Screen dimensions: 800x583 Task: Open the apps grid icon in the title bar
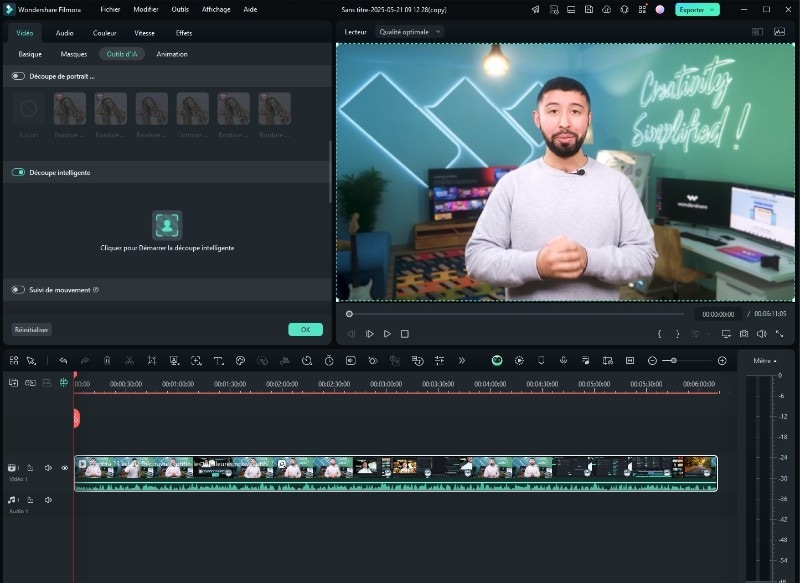click(x=642, y=9)
